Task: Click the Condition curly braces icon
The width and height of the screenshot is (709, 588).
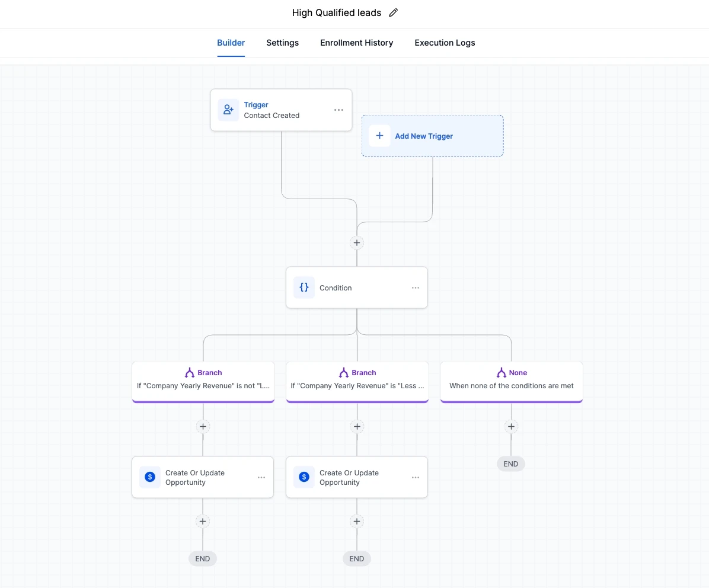Action: 304,287
